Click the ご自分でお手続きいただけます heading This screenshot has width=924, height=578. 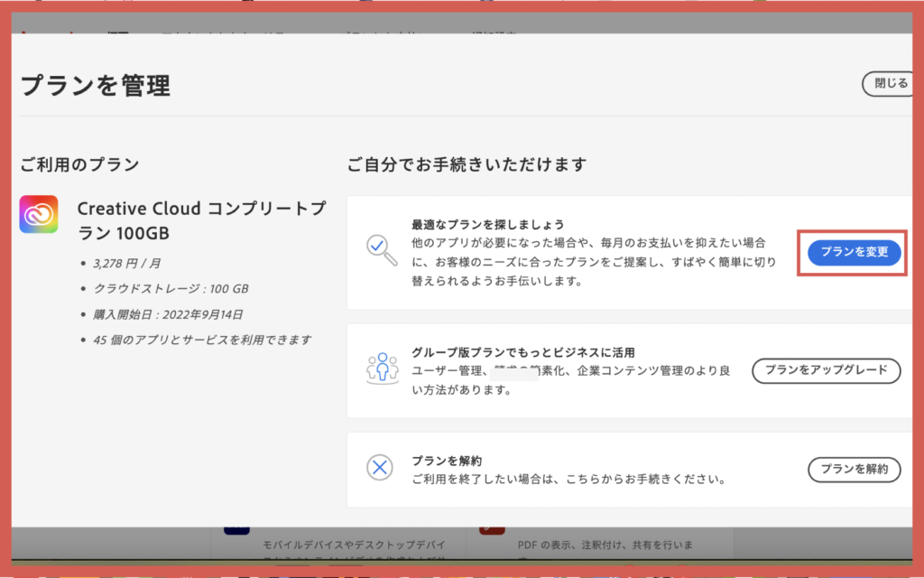tap(467, 164)
